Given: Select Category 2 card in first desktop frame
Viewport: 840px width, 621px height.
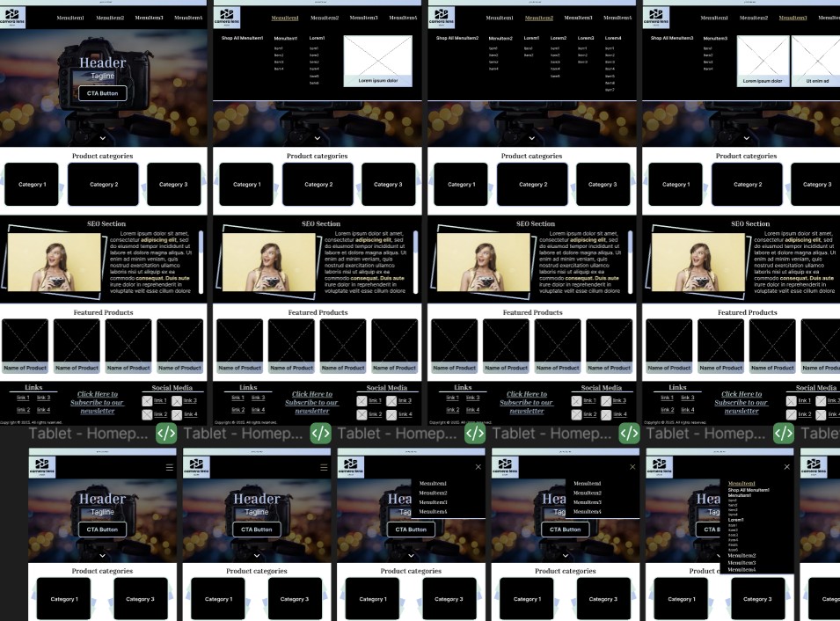Looking at the screenshot, I should pyautogui.click(x=103, y=185).
